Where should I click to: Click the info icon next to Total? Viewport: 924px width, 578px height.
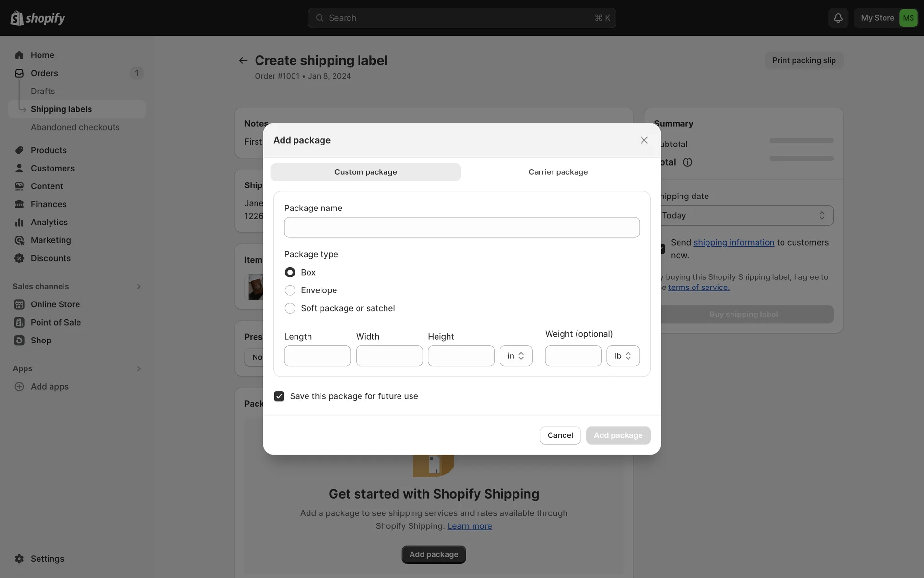[x=687, y=162]
